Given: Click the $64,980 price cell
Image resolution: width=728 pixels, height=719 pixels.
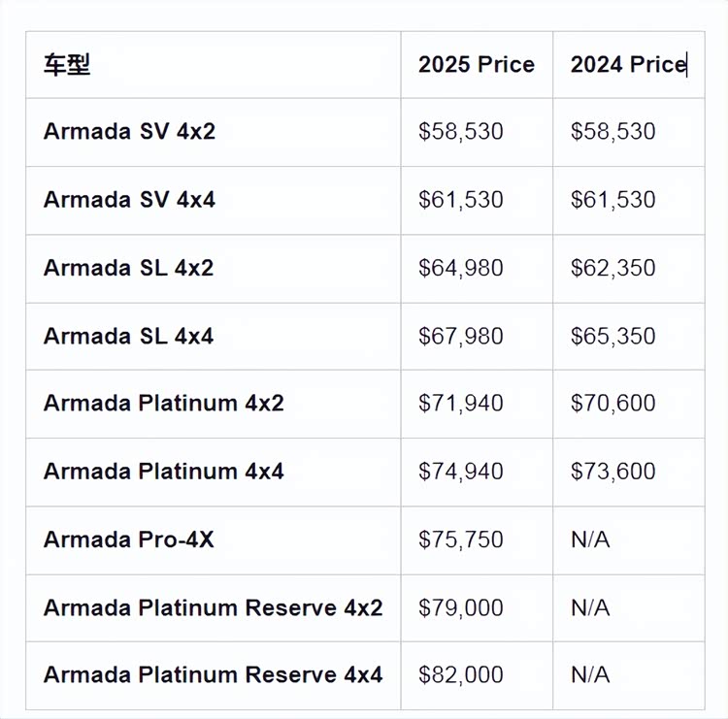Looking at the screenshot, I should pos(461,268).
